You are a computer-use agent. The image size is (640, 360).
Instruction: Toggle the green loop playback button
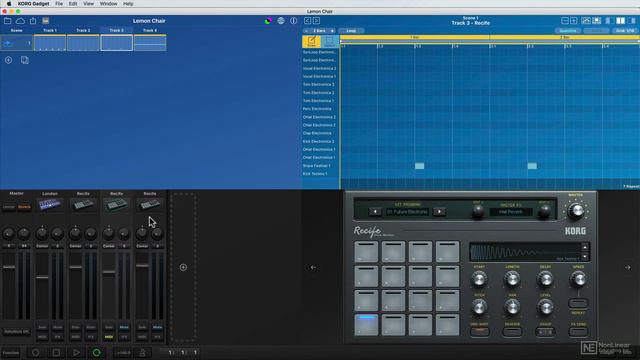(96, 352)
